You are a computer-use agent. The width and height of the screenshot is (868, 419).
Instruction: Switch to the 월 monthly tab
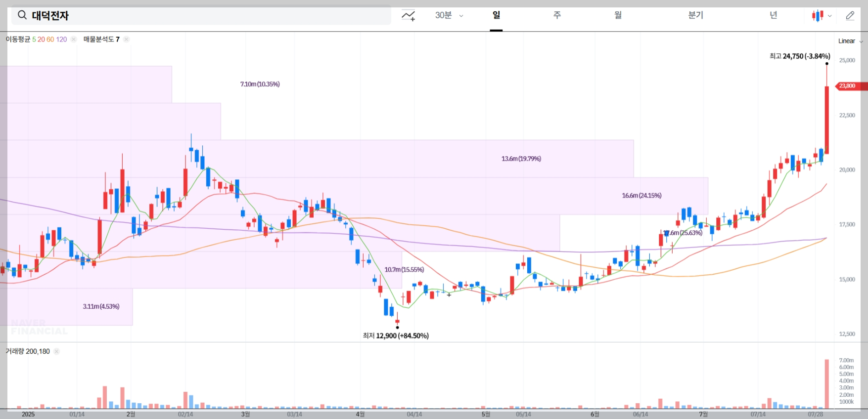pos(618,15)
